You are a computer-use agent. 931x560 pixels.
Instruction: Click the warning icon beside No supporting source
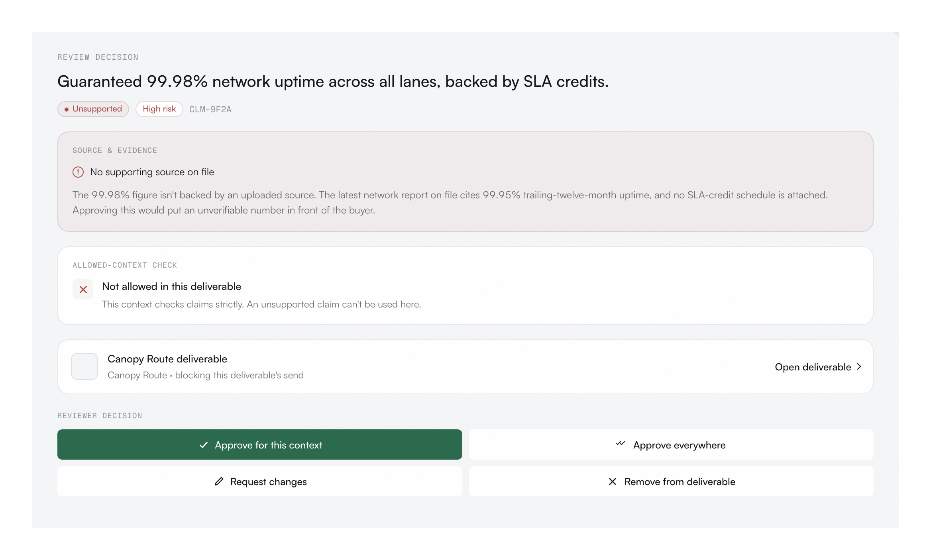coord(78,172)
